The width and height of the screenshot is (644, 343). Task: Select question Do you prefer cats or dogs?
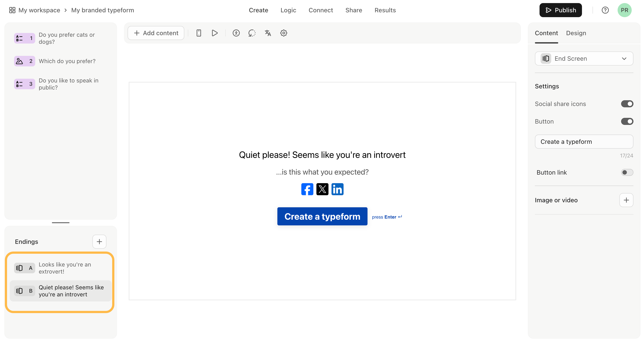pyautogui.click(x=60, y=38)
